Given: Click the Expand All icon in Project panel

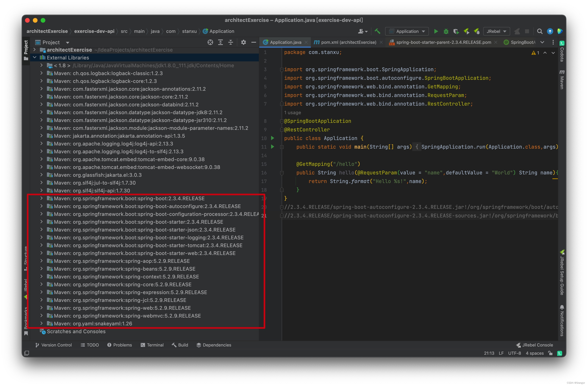Looking at the screenshot, I should pyautogui.click(x=220, y=42).
